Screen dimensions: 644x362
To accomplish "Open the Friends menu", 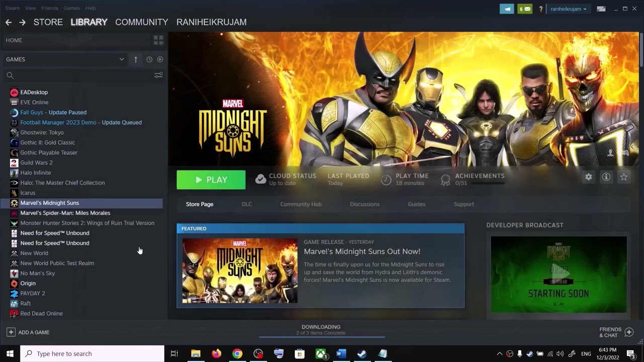I will pos(50,8).
